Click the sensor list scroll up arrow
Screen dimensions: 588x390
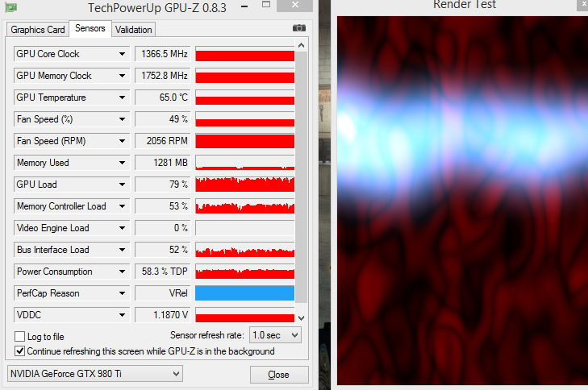[x=301, y=45]
